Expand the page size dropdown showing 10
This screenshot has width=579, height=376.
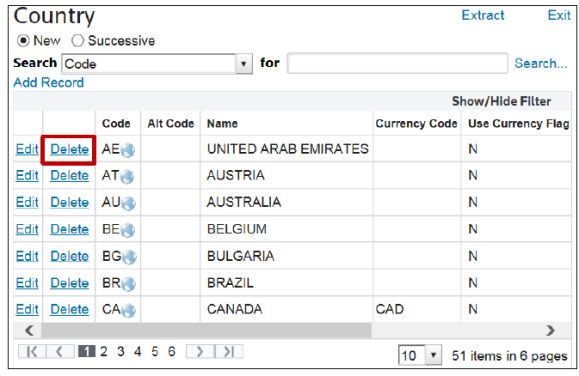click(x=433, y=355)
